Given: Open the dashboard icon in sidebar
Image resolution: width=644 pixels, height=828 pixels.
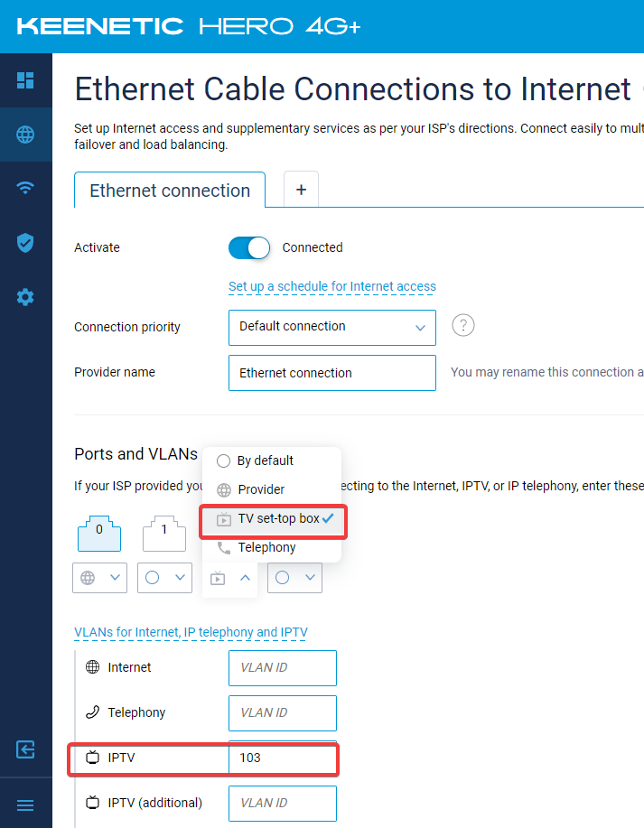Looking at the screenshot, I should tap(25, 80).
